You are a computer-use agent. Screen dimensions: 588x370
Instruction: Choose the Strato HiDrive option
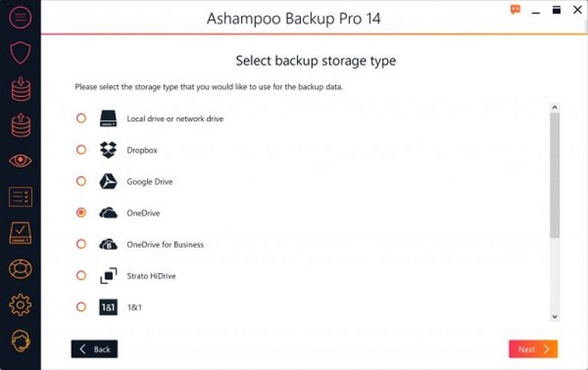pos(81,275)
